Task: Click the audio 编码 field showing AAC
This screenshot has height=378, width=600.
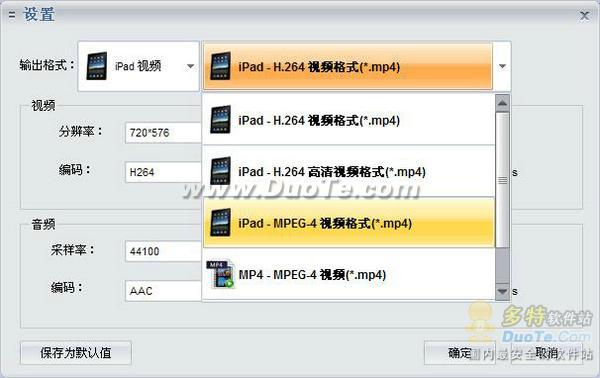Action: click(x=163, y=291)
